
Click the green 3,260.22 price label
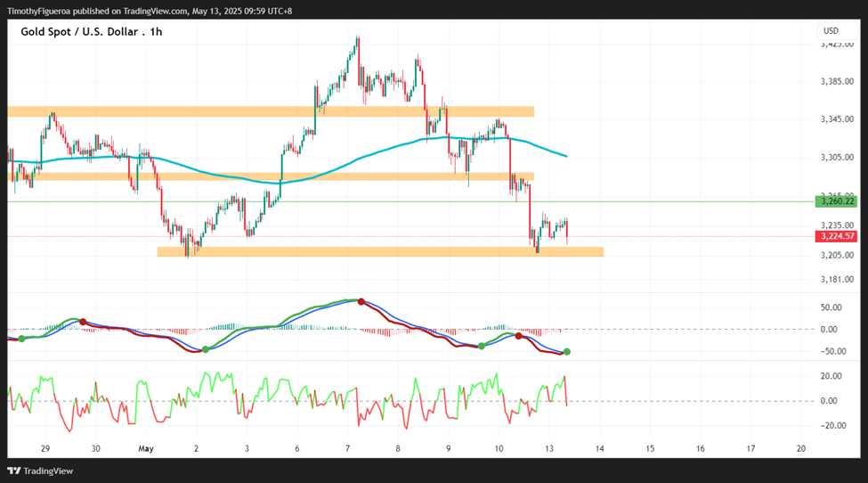[x=836, y=201]
